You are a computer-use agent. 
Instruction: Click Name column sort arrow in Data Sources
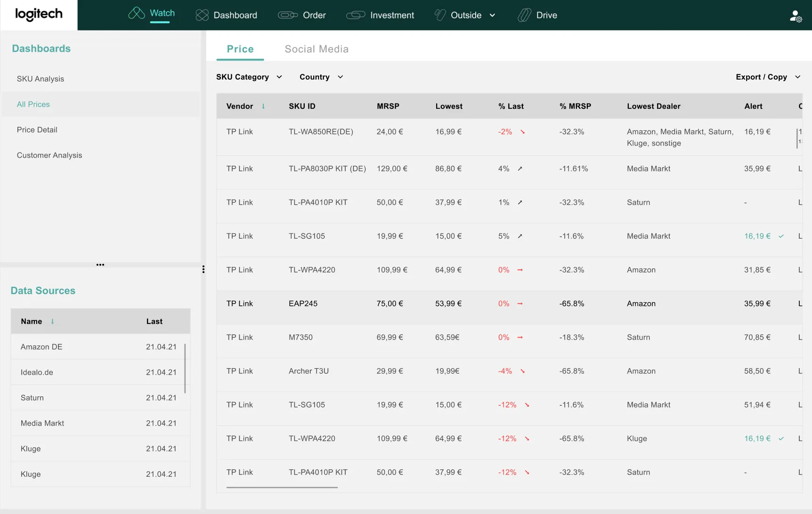click(x=52, y=321)
